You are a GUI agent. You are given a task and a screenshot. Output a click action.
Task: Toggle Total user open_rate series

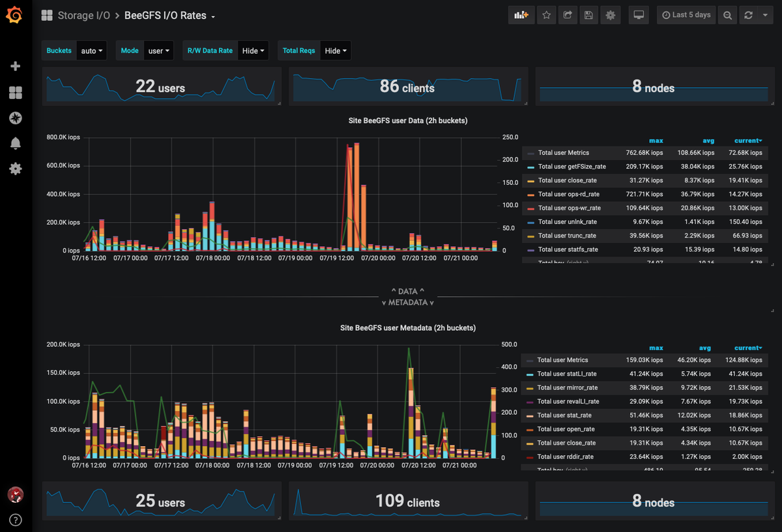pos(566,429)
